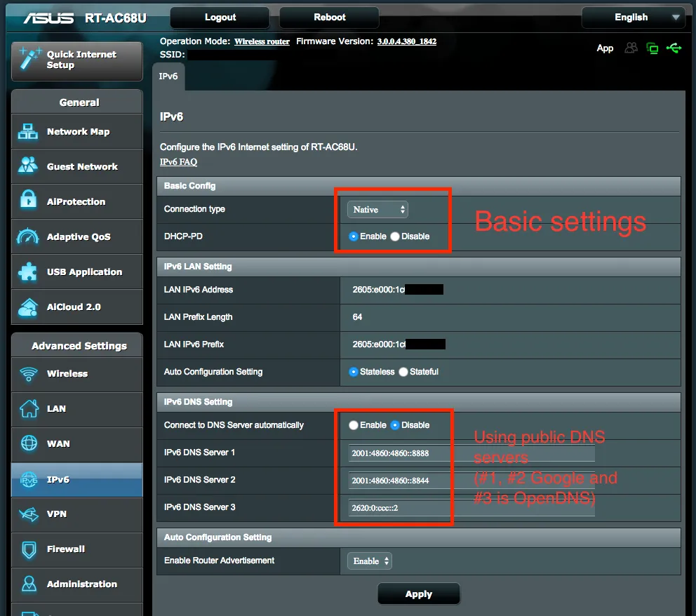
Task: Click the IPv6 globe icon in sidebar
Action: (29, 479)
